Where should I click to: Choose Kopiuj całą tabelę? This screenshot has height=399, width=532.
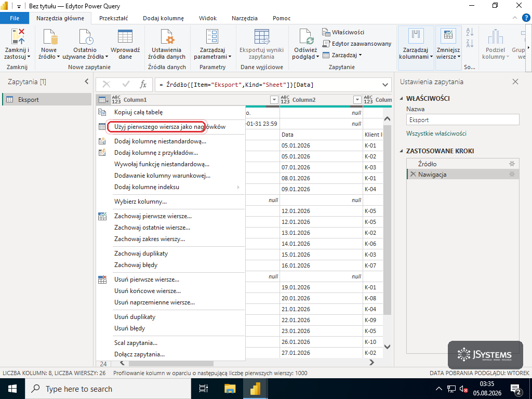170,112
